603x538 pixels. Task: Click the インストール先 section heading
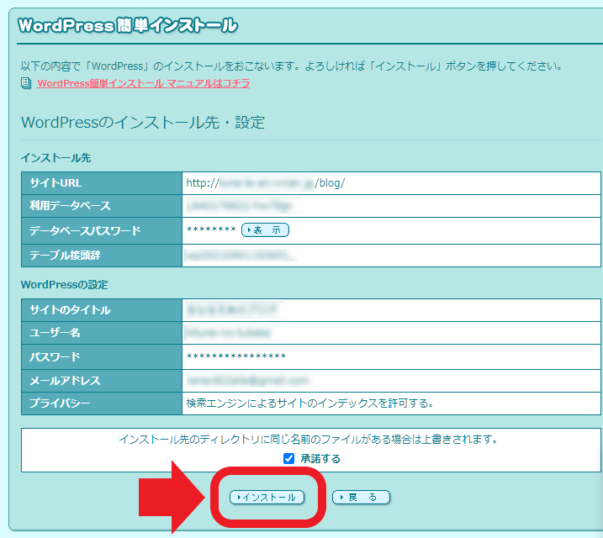56,158
